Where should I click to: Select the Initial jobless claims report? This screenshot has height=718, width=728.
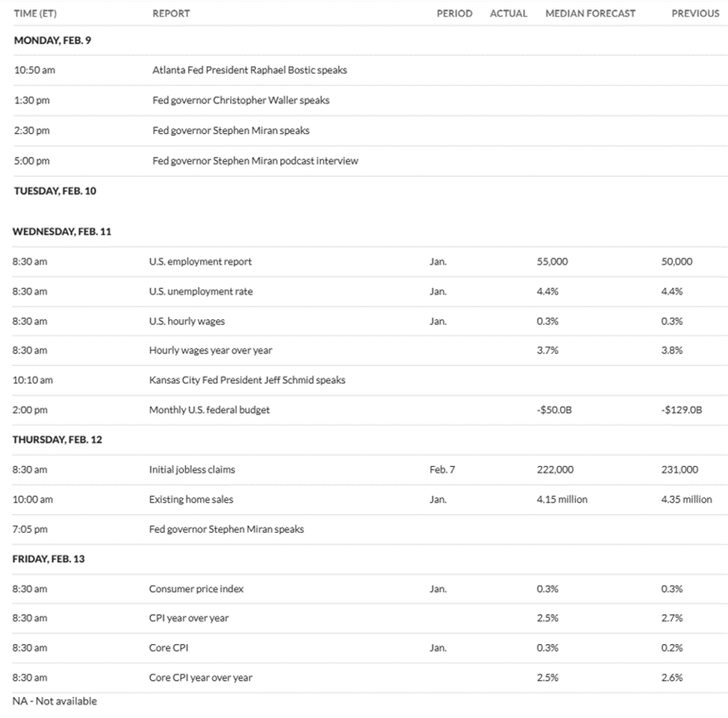pyautogui.click(x=192, y=470)
